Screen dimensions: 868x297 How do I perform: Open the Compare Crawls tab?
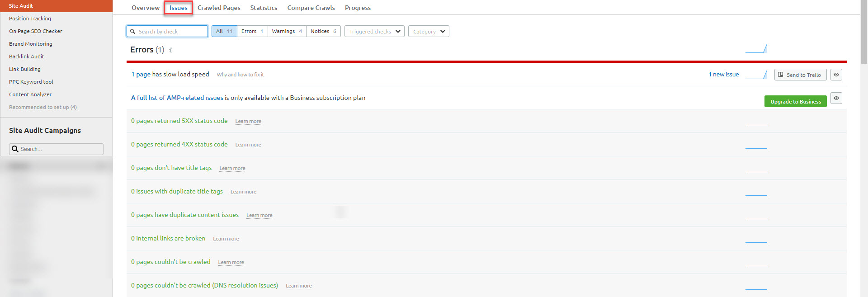coord(311,8)
